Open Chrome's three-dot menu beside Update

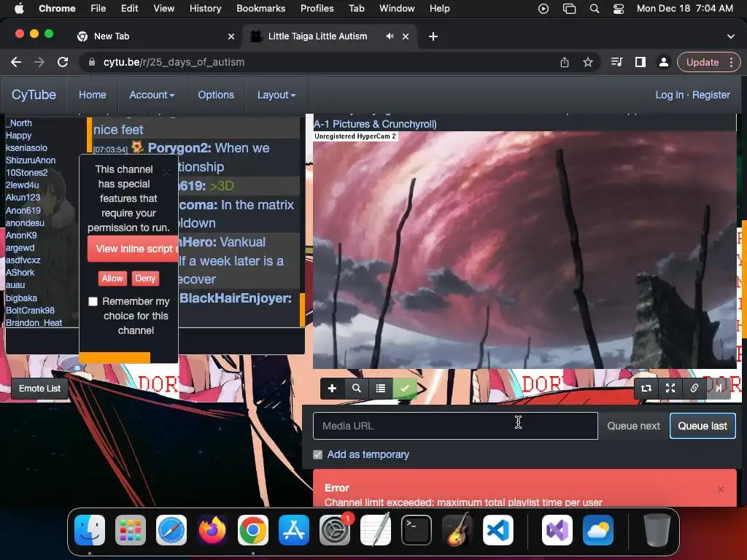(x=731, y=63)
